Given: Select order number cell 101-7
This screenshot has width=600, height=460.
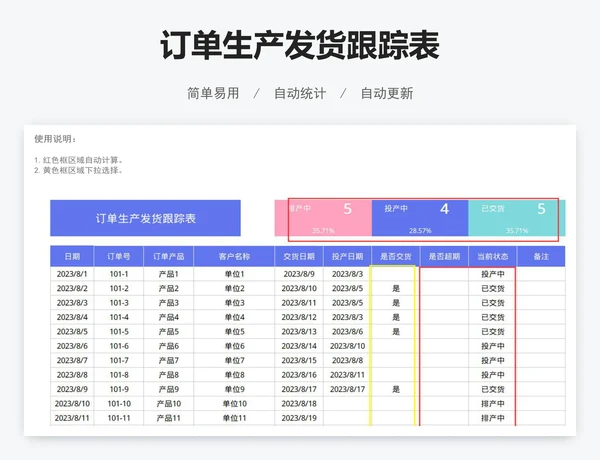Looking at the screenshot, I should click(119, 360).
